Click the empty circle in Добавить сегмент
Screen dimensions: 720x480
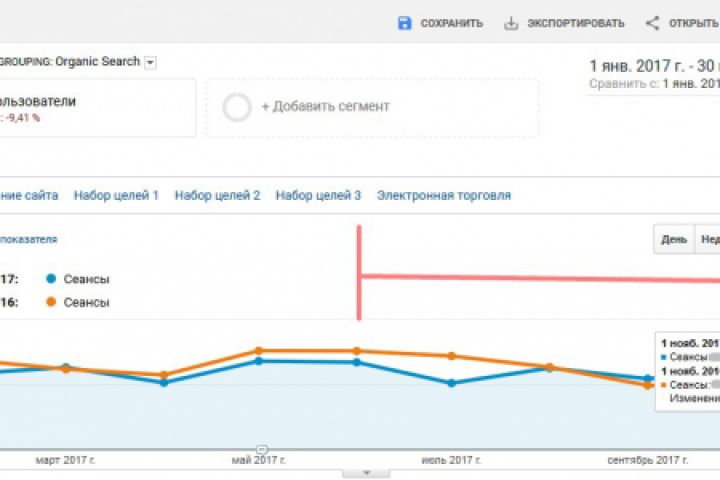tap(237, 107)
